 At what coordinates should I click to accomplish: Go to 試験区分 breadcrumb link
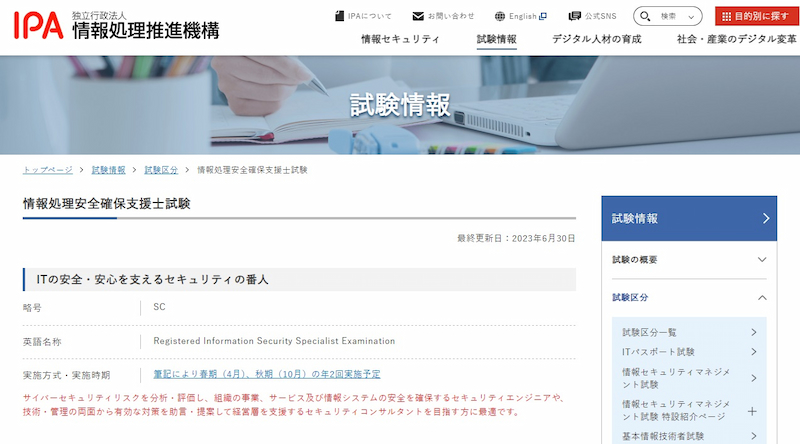161,170
